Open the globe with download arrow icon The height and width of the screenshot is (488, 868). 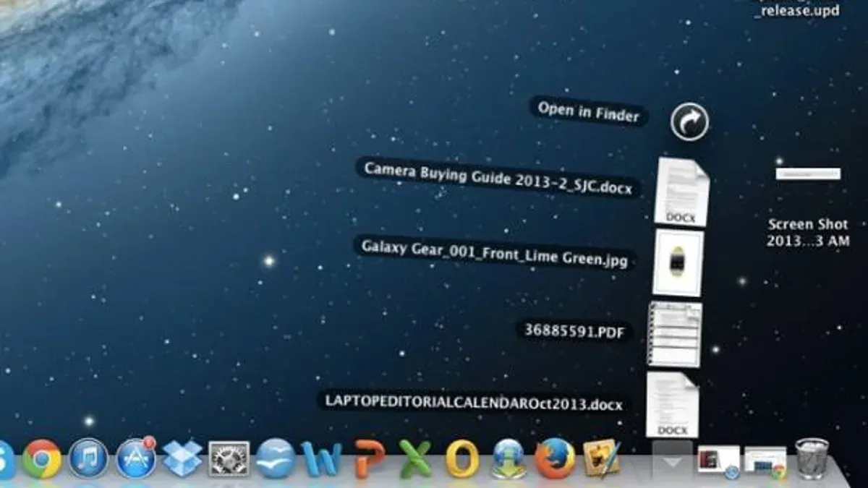click(x=509, y=459)
